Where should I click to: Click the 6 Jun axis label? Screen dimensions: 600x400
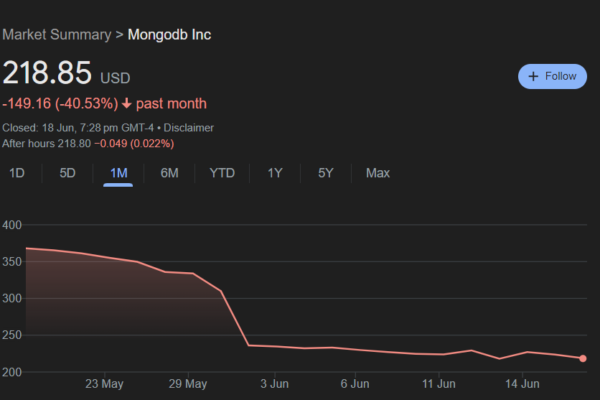[x=355, y=384]
